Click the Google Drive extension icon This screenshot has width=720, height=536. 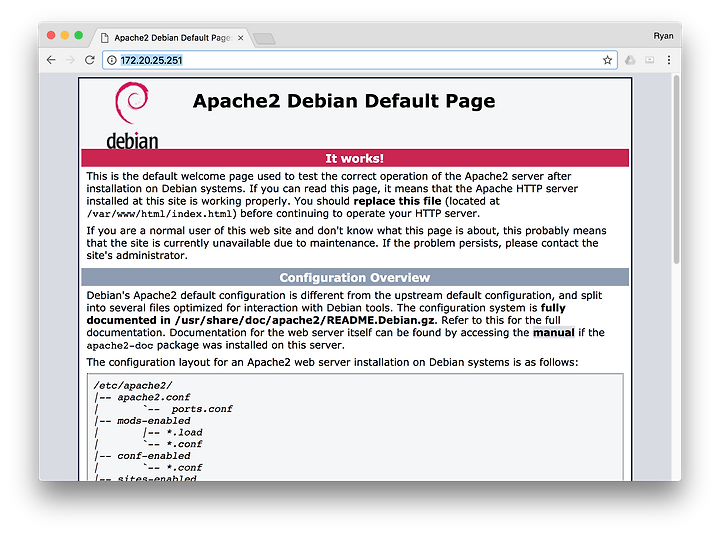pyautogui.click(x=630, y=60)
